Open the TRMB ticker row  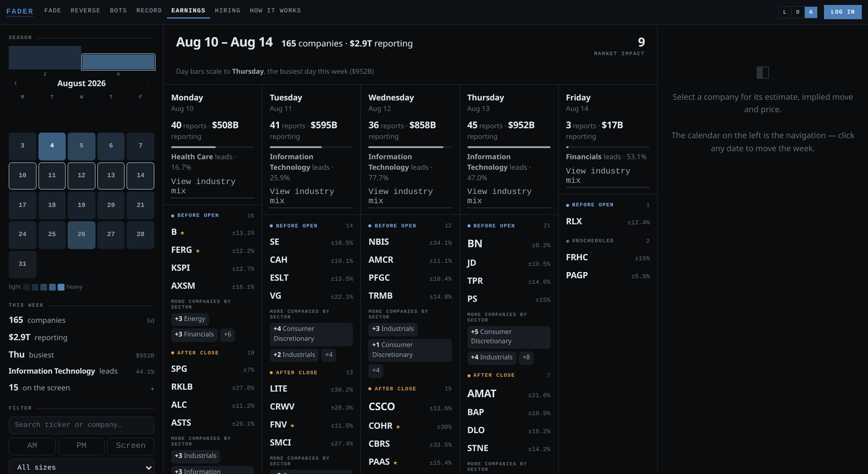coord(410,296)
